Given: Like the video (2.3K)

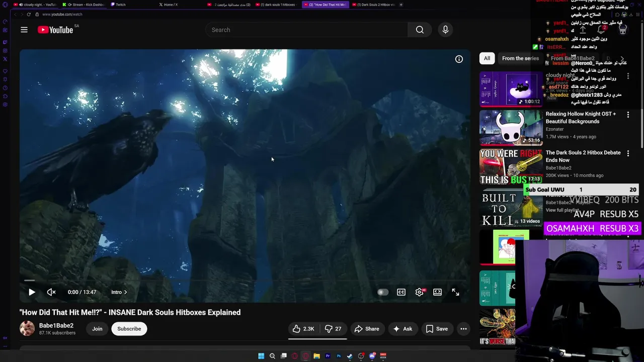Looking at the screenshot, I should point(304,329).
